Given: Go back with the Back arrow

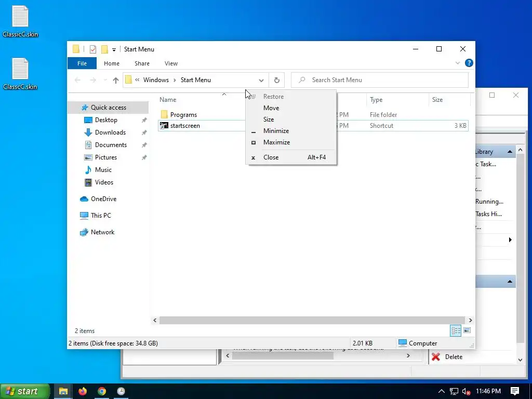Looking at the screenshot, I should pos(77,80).
